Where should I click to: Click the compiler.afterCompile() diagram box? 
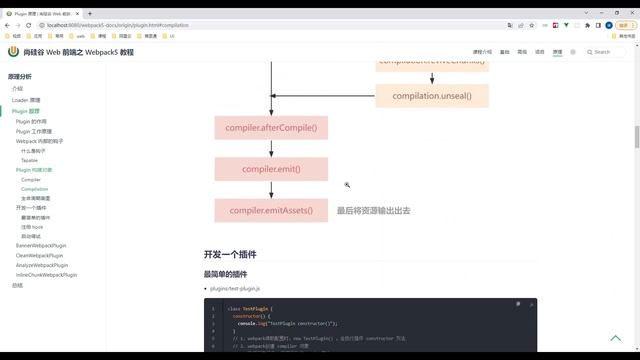click(x=271, y=128)
